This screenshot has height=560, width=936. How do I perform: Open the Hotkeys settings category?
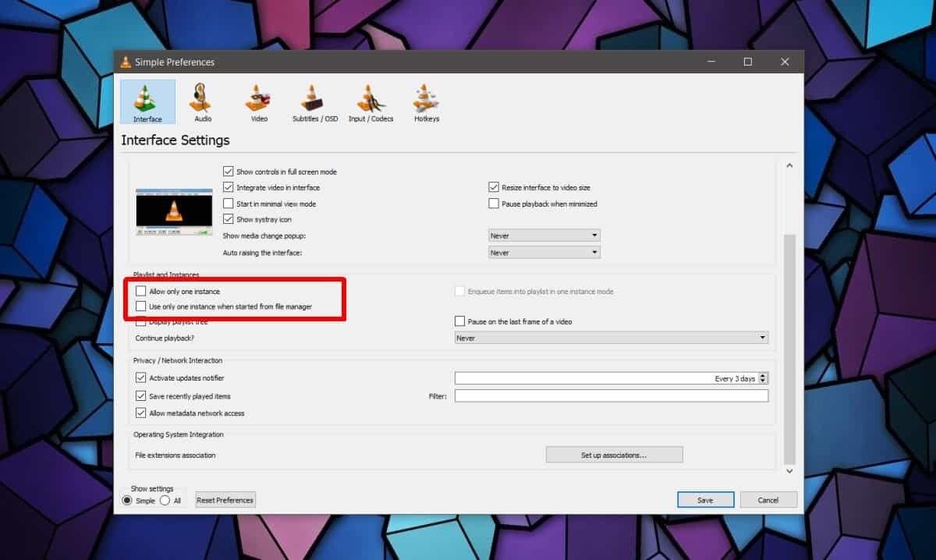(427, 101)
